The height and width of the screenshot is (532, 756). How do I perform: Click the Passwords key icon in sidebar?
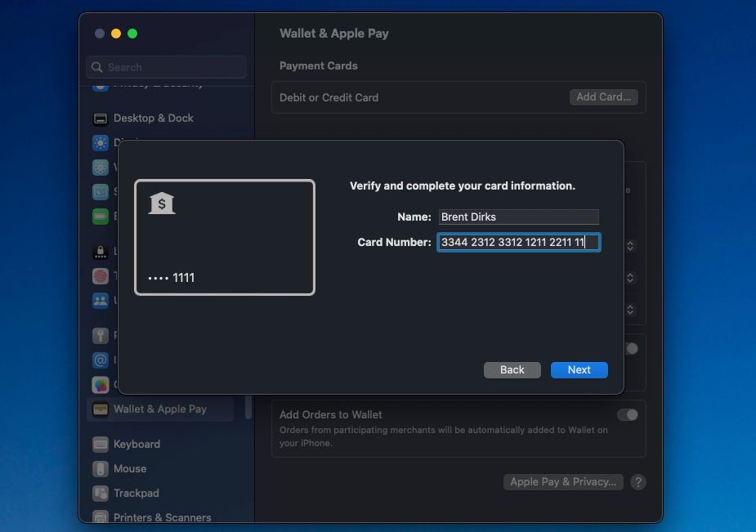pos(101,336)
